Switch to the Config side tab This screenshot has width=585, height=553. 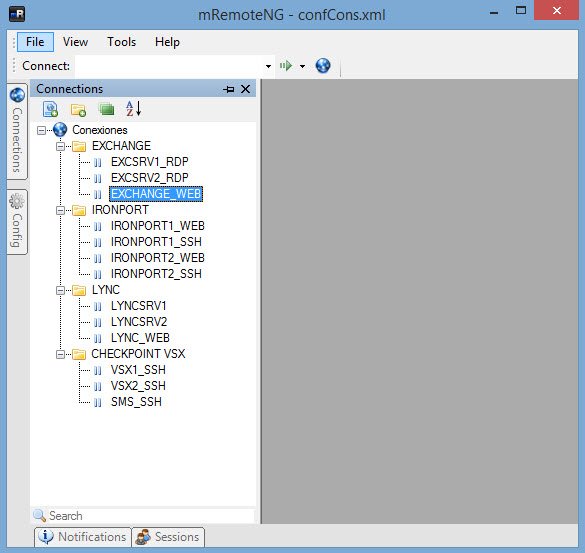click(x=17, y=222)
